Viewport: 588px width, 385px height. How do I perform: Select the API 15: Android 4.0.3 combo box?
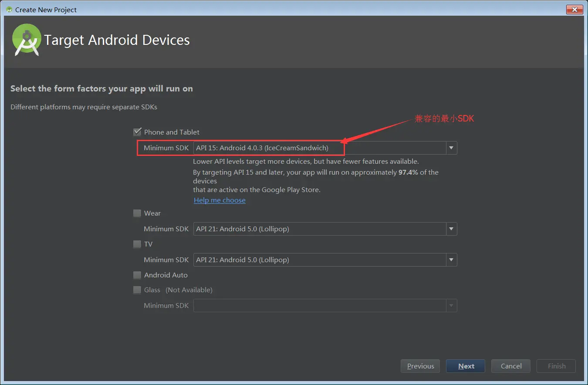coord(325,148)
